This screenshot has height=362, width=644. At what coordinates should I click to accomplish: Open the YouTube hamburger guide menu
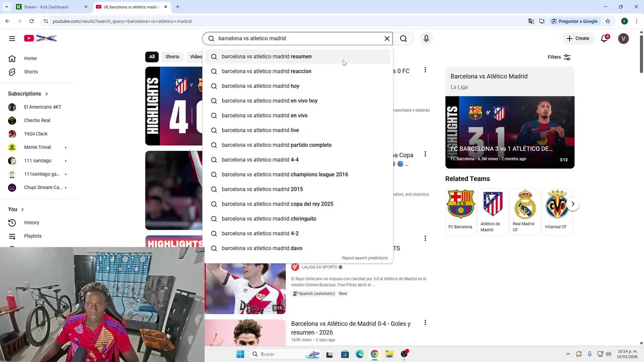click(x=12, y=38)
